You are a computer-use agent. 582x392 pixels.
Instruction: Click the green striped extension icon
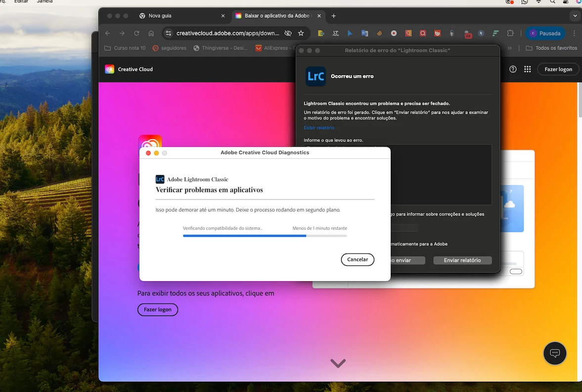coord(495,33)
